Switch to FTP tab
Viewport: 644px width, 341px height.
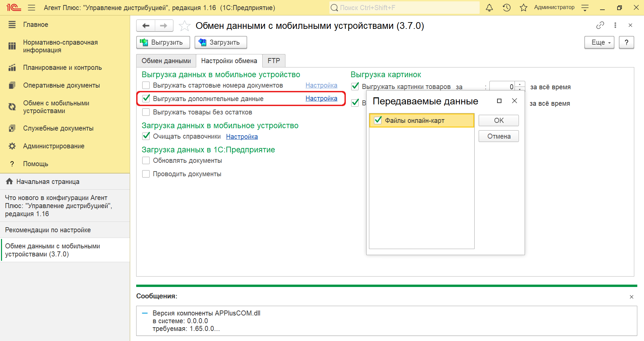coord(274,61)
